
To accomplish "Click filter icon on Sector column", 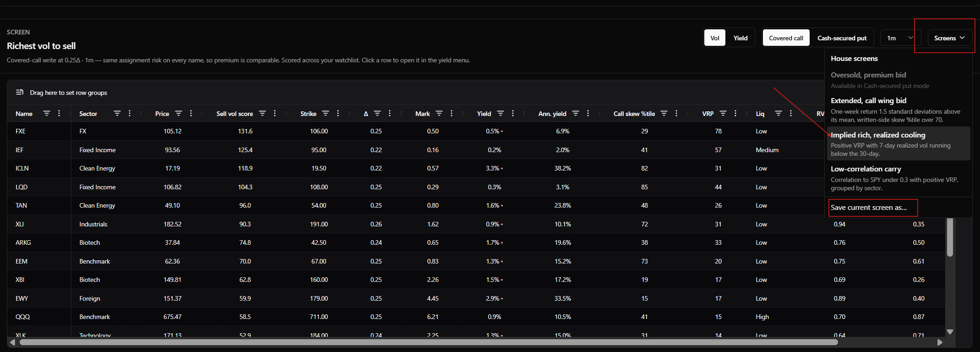I will pos(117,113).
